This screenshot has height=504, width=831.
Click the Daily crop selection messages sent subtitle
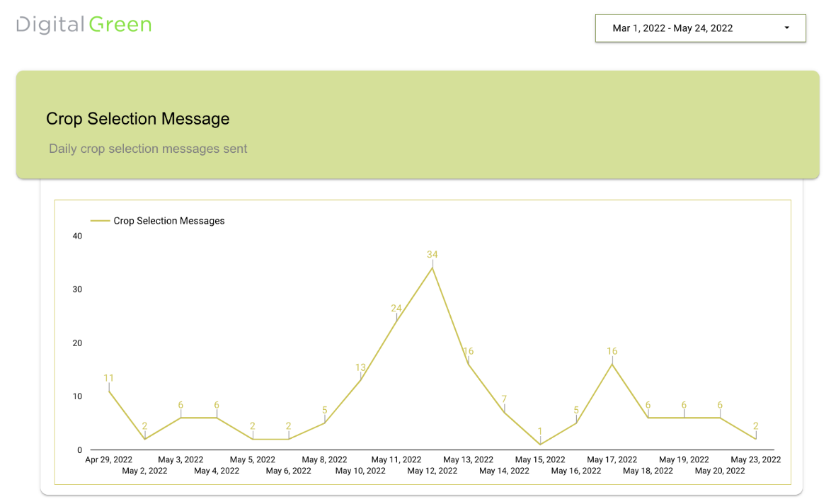pyautogui.click(x=148, y=149)
